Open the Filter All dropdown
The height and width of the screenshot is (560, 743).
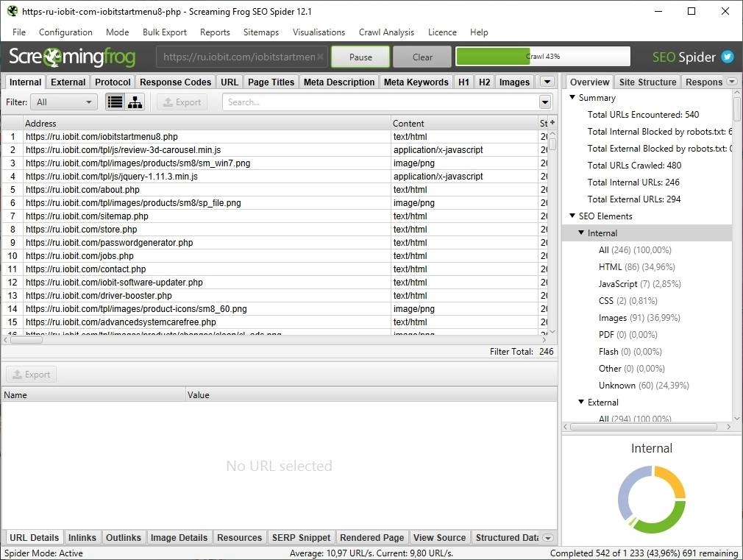pyautogui.click(x=64, y=102)
